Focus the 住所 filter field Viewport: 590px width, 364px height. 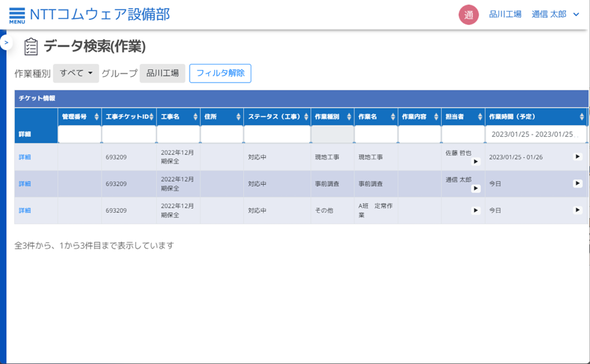(222, 134)
